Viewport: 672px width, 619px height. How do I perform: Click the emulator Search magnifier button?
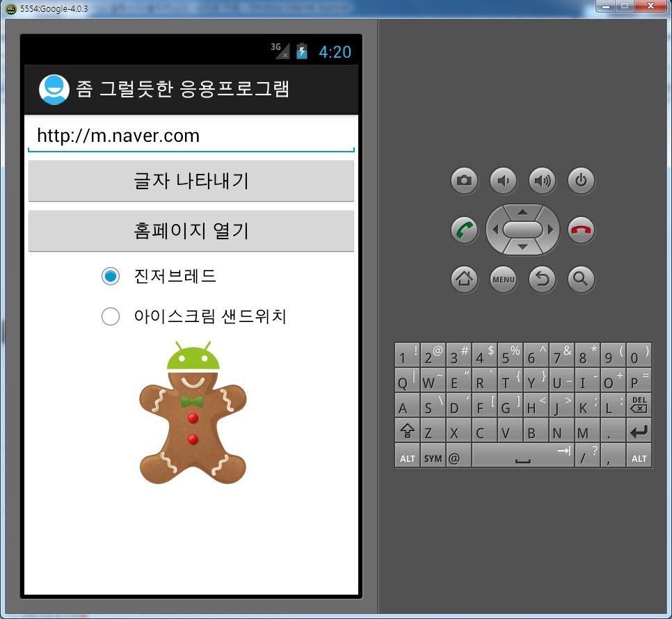coord(581,280)
